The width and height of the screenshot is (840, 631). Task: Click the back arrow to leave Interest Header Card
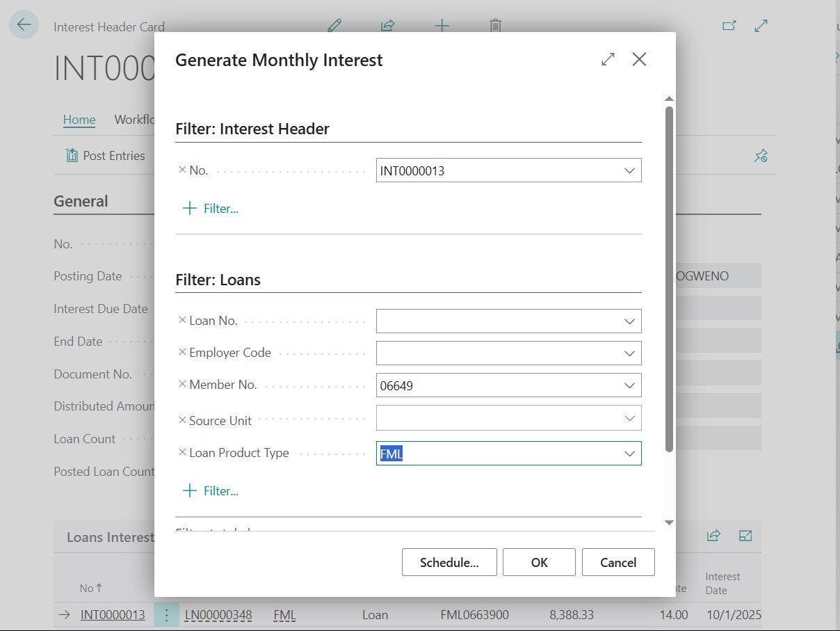pos(23,24)
